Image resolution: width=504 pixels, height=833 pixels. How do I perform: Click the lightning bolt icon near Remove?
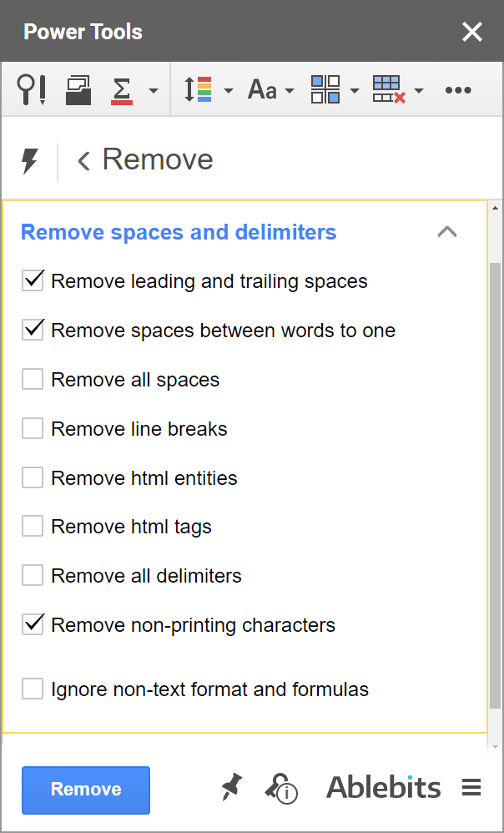tap(31, 160)
